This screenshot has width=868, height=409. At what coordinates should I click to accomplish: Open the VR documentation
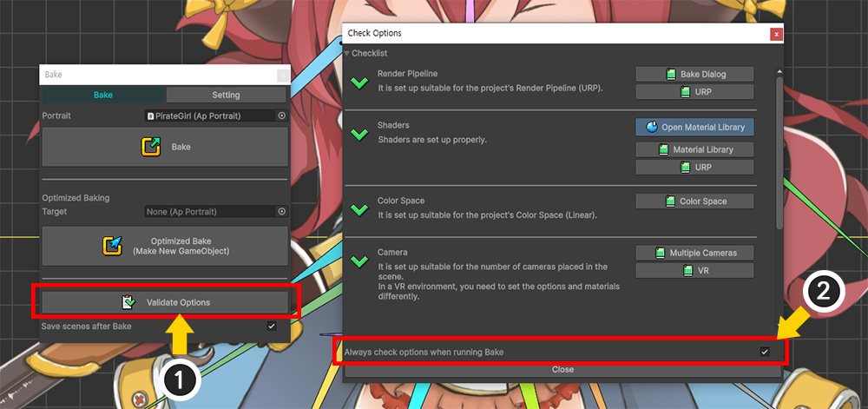point(694,271)
